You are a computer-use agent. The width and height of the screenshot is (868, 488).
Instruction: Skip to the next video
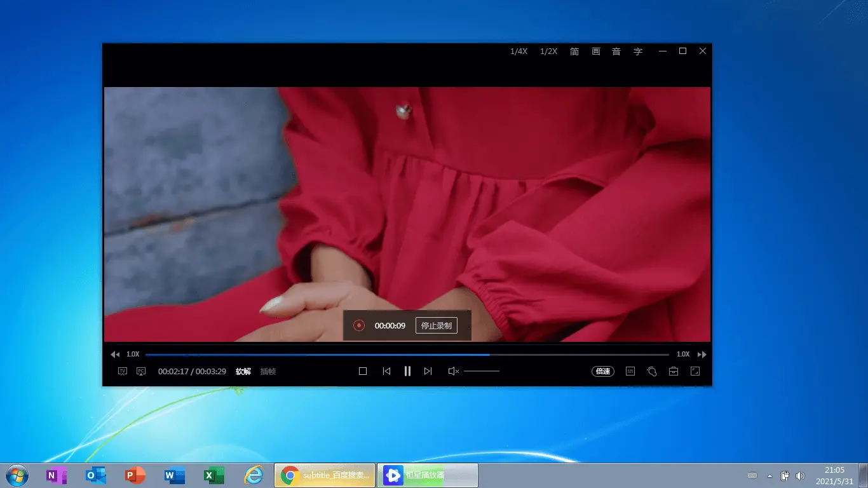pos(428,371)
